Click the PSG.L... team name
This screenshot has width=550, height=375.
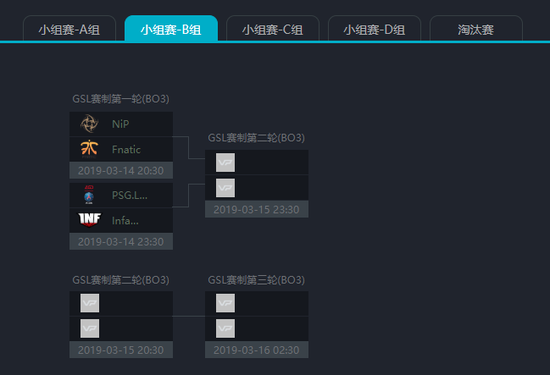point(129,195)
